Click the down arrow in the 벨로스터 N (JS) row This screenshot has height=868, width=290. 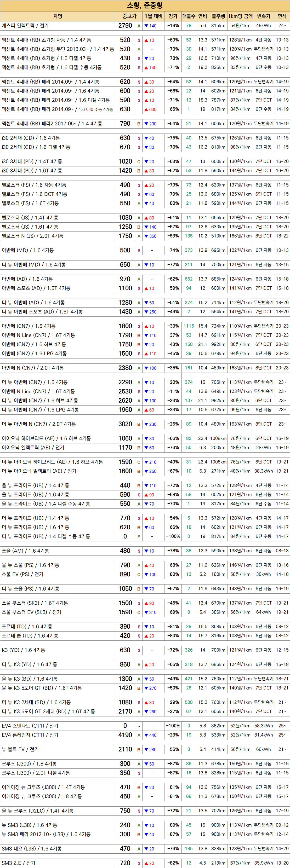click(x=146, y=236)
